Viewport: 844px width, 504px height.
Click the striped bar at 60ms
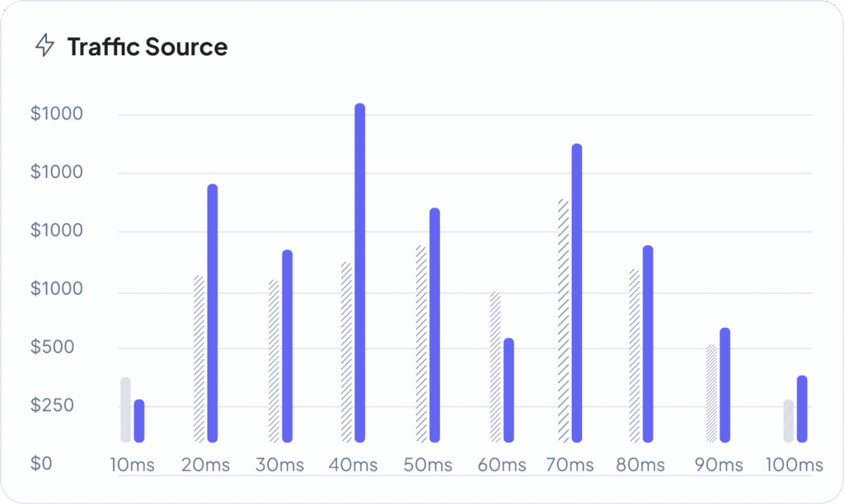coord(495,366)
